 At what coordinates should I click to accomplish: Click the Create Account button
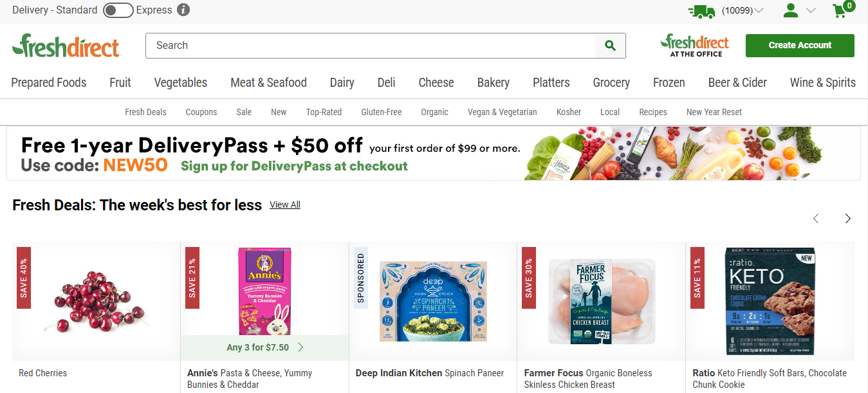[800, 46]
